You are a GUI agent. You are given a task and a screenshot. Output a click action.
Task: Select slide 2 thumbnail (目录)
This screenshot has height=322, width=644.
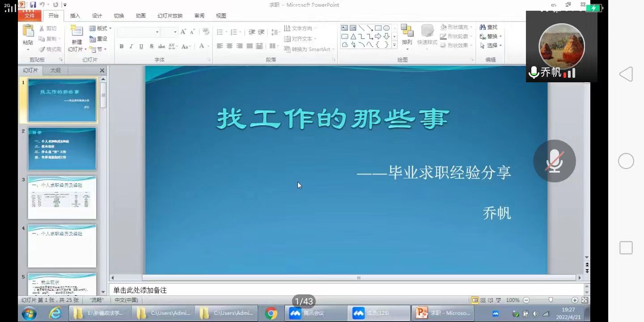click(62, 149)
